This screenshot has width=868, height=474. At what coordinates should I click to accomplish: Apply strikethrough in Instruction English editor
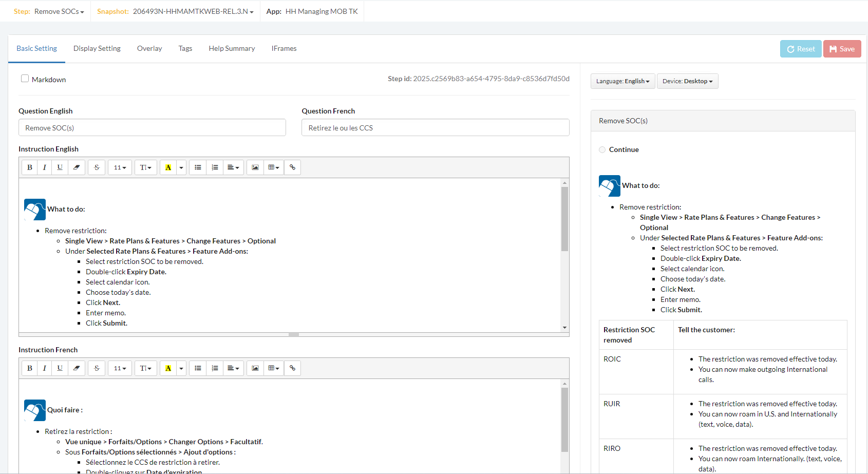[x=97, y=167]
